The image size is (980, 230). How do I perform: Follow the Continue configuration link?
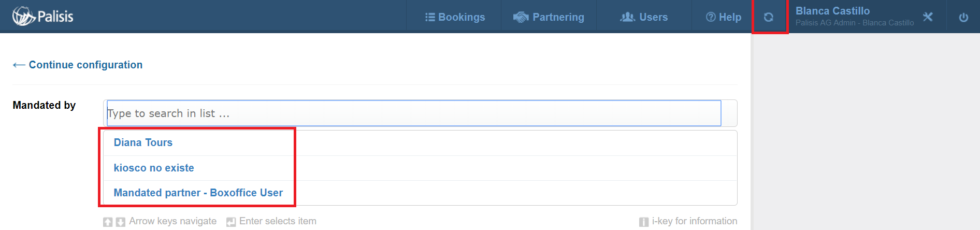click(x=78, y=65)
